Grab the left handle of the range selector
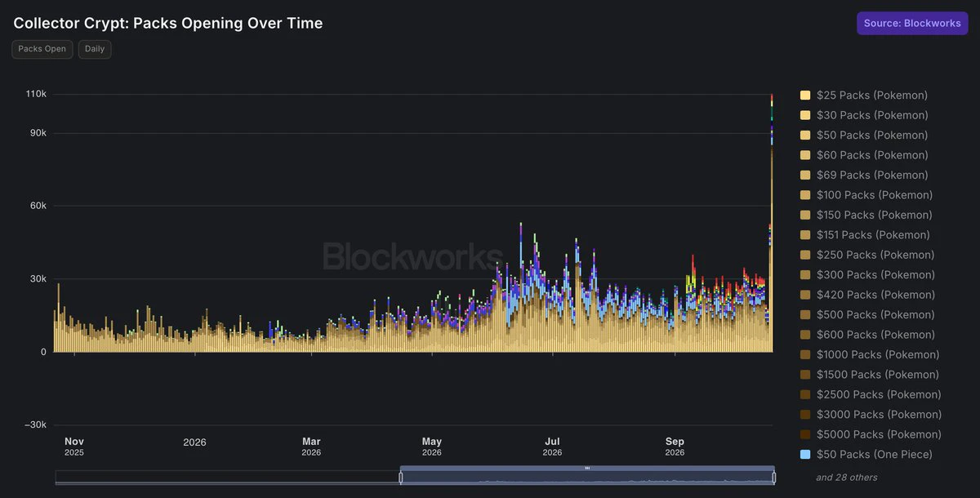 coord(400,478)
